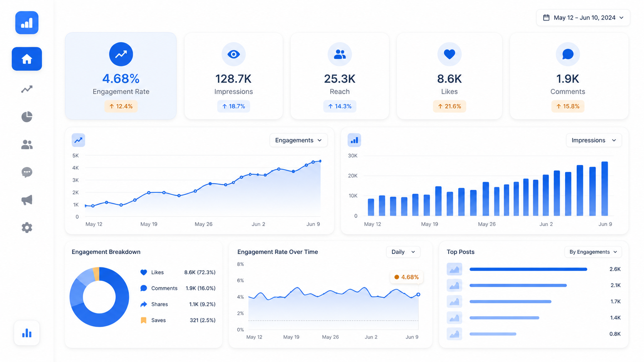Select the Engagement Rate 4.68% card
Image resolution: width=644 pixels, height=362 pixels.
pos(121,76)
